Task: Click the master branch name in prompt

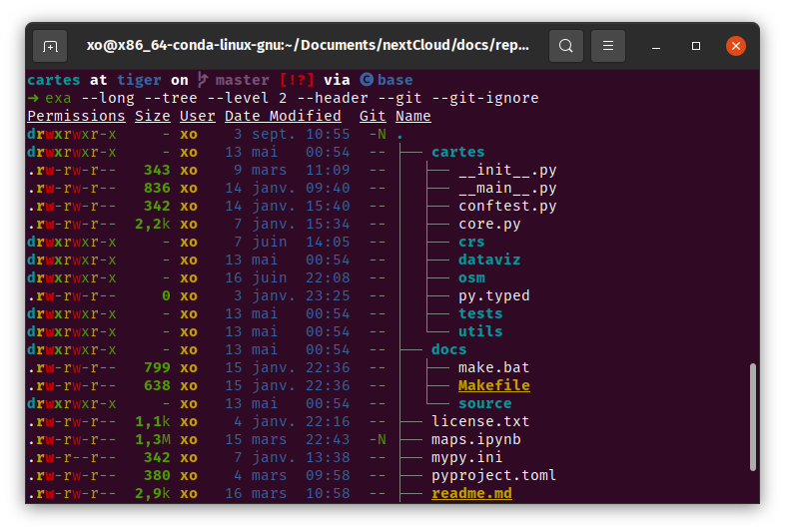Action: [243, 80]
